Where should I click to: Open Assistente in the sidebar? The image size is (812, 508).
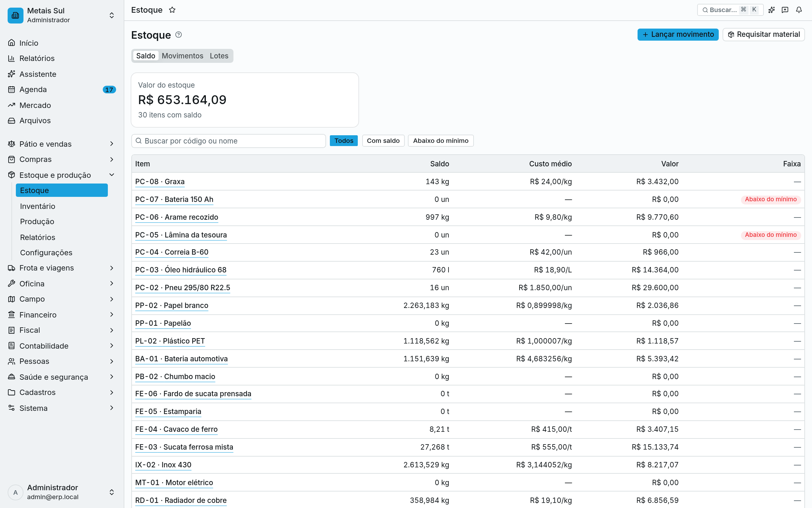click(62, 74)
